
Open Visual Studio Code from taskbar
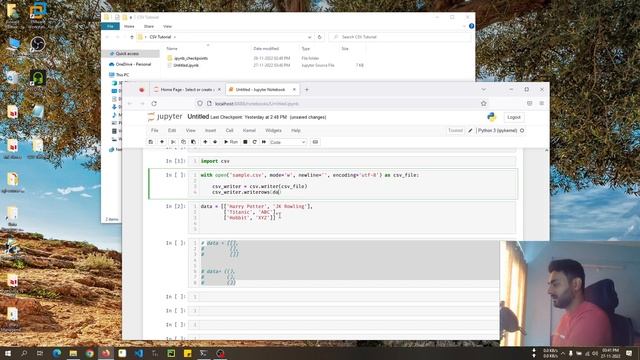pos(138,353)
